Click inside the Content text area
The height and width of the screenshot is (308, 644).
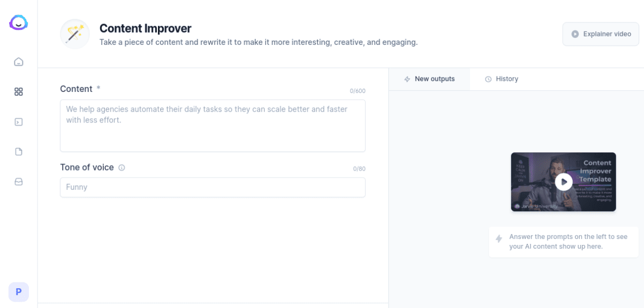pos(213,125)
